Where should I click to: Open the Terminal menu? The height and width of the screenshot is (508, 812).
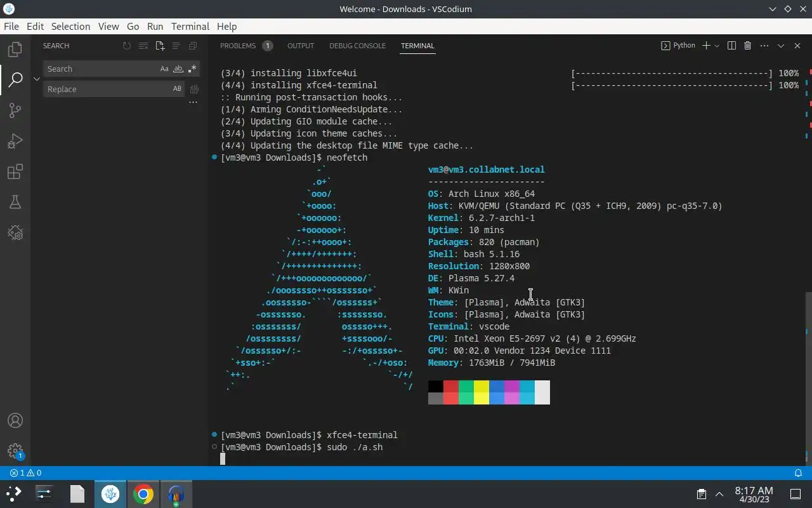click(190, 26)
